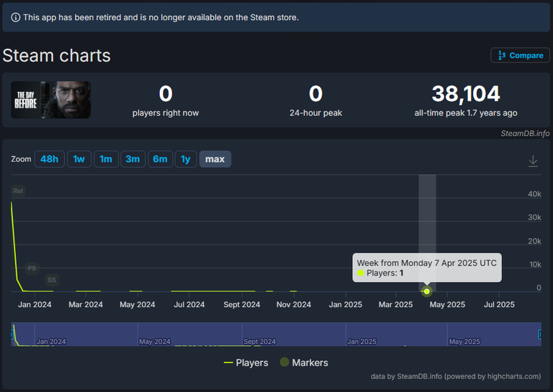Click the 'Jan 2024' x-axis label
This screenshot has height=392, width=553.
[x=35, y=304]
